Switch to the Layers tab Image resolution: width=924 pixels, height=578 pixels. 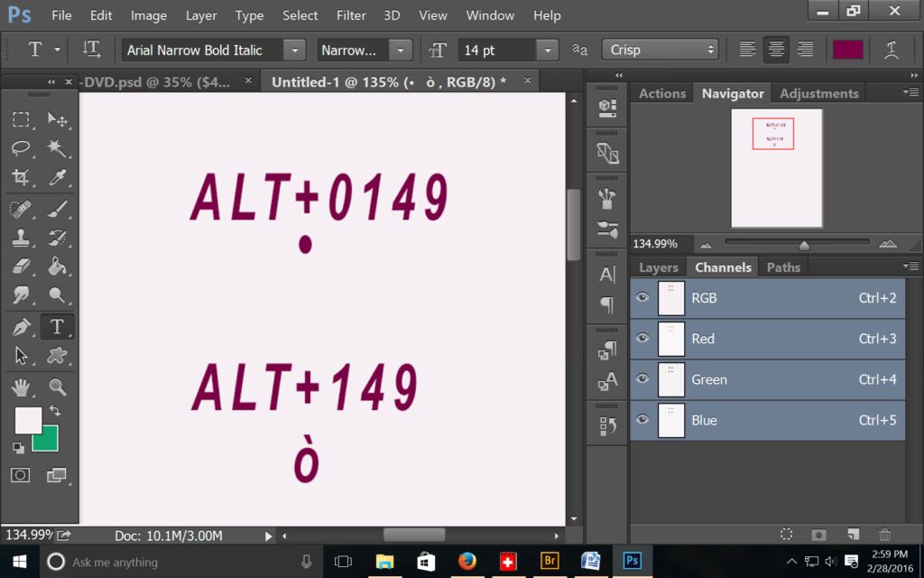click(658, 267)
